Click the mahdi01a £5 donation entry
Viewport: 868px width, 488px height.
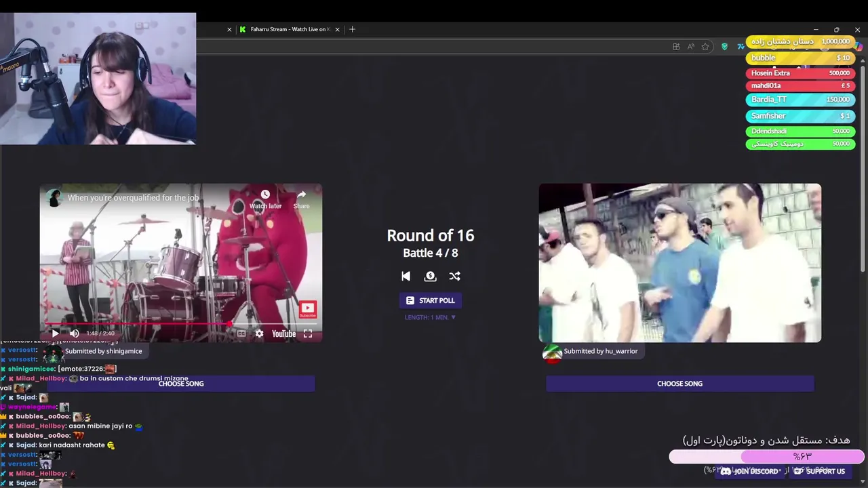click(800, 86)
